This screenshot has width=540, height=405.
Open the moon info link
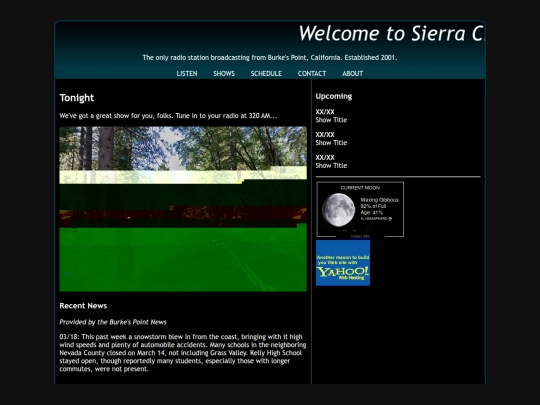click(360, 236)
